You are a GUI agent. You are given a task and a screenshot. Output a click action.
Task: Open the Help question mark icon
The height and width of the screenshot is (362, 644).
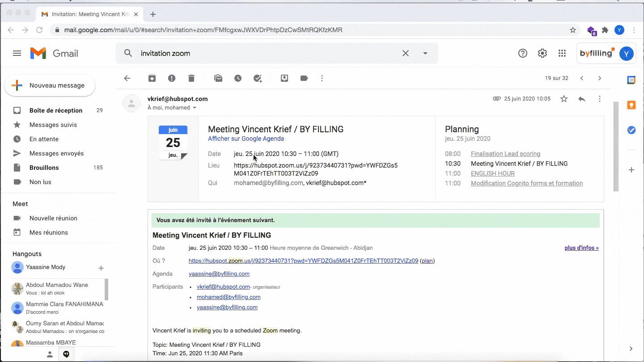(523, 53)
